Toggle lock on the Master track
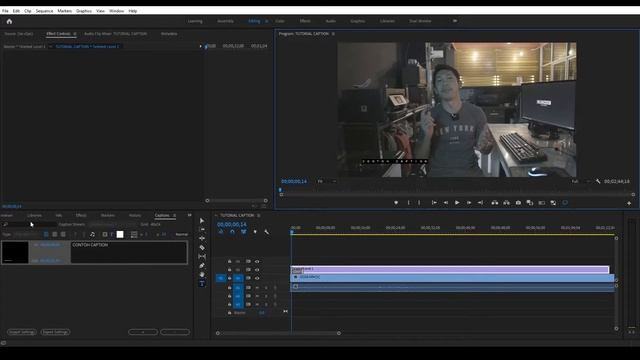640x360 pixels. [229, 313]
